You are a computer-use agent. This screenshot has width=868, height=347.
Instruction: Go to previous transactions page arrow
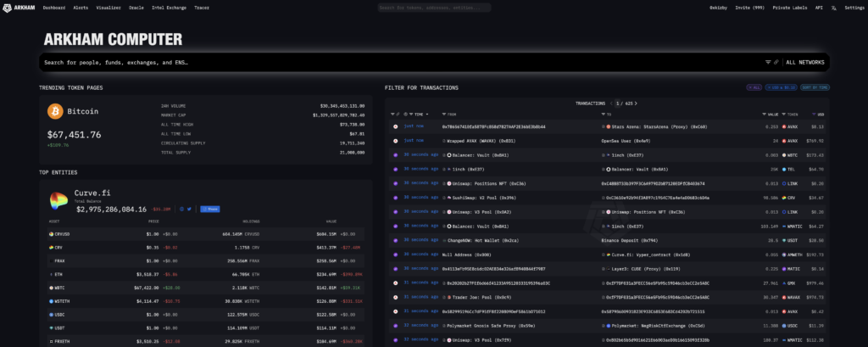tap(611, 104)
